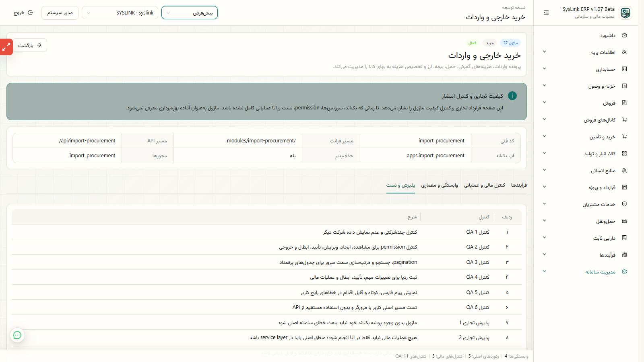Click the فروش document icon
The height and width of the screenshot is (362, 644).
(624, 103)
